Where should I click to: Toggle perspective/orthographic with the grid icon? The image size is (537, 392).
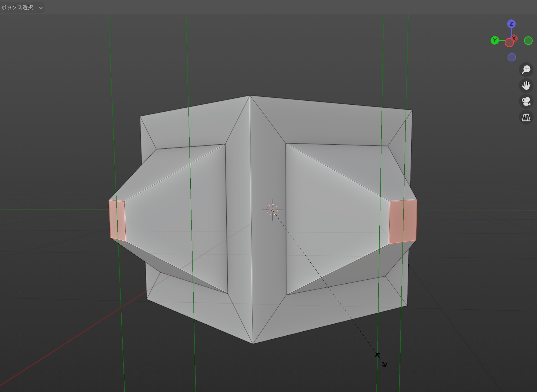click(526, 117)
